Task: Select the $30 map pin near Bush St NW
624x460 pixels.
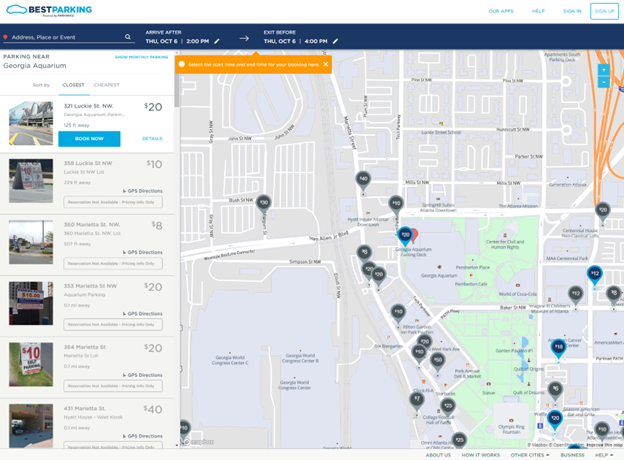Action: tap(263, 204)
